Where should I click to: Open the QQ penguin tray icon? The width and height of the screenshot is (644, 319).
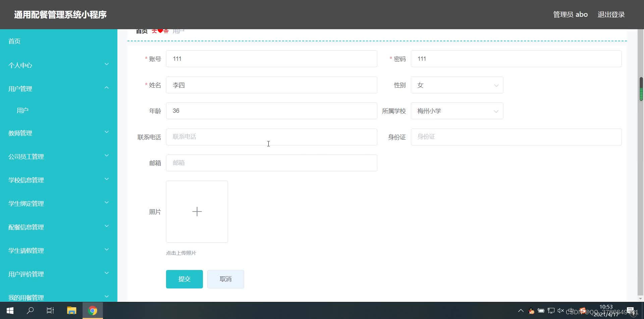point(531,311)
